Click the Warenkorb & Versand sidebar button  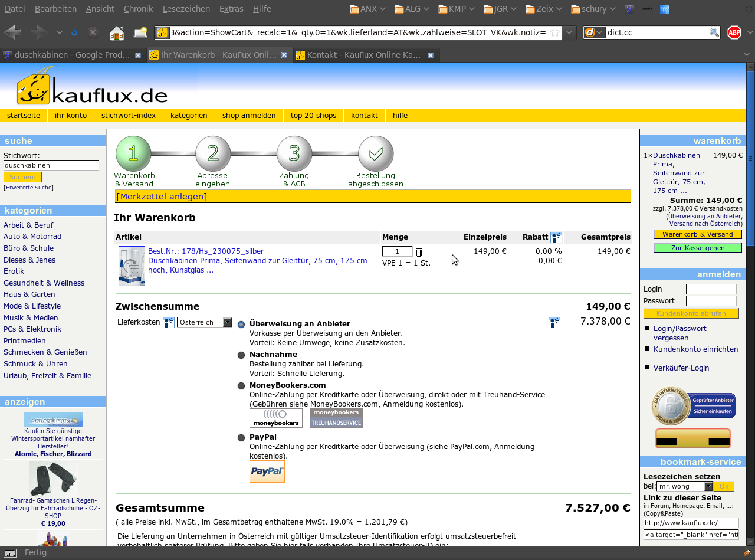pos(698,234)
